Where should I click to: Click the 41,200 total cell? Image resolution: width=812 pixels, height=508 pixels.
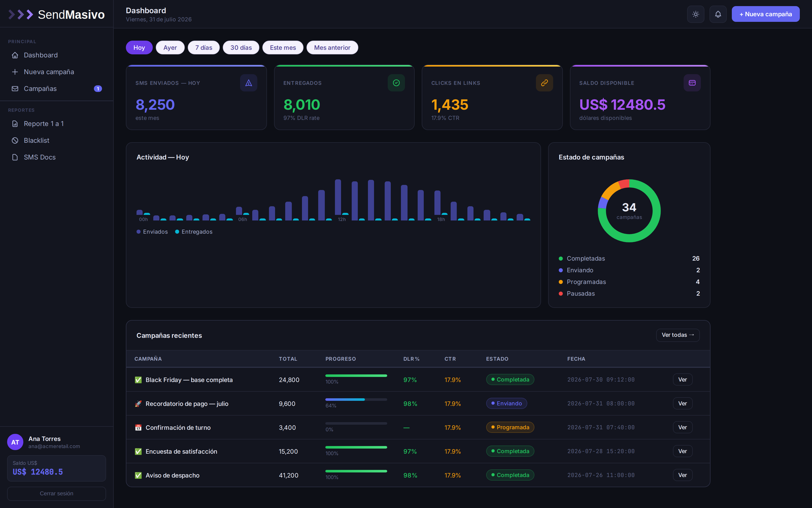tap(289, 475)
